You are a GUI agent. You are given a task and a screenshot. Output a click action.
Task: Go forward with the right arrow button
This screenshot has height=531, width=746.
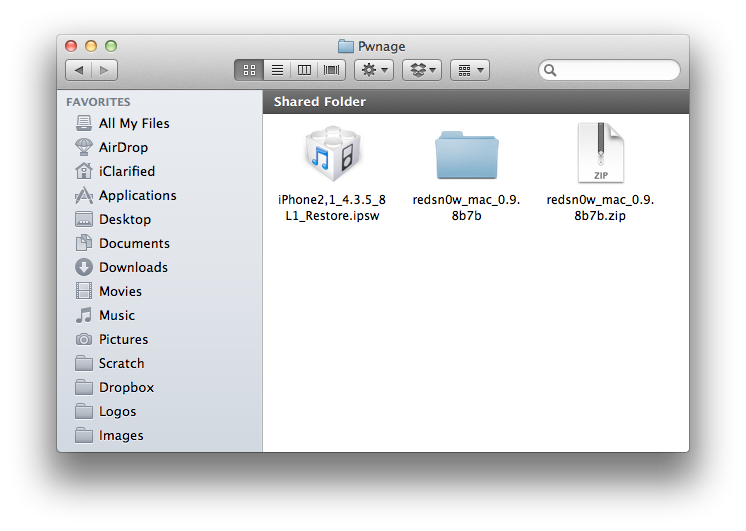point(104,70)
